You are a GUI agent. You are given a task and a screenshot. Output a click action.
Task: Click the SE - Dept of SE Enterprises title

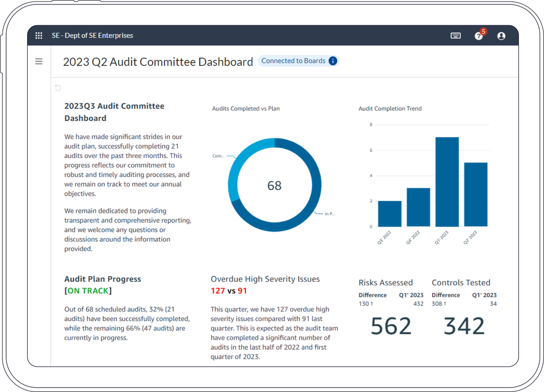coord(92,36)
